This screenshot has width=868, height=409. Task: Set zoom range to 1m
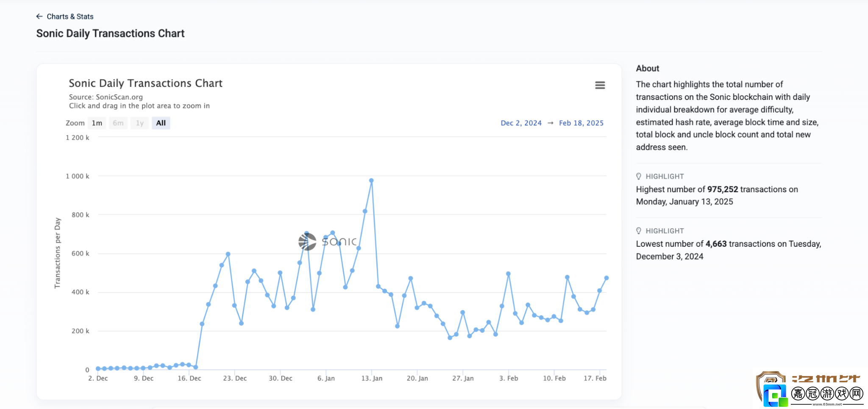pyautogui.click(x=97, y=123)
